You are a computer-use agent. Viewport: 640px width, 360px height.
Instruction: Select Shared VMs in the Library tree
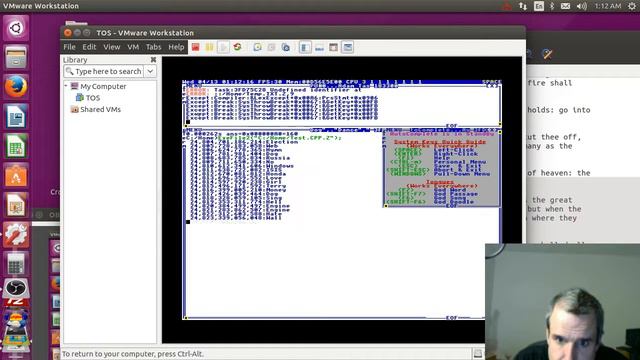click(x=100, y=109)
